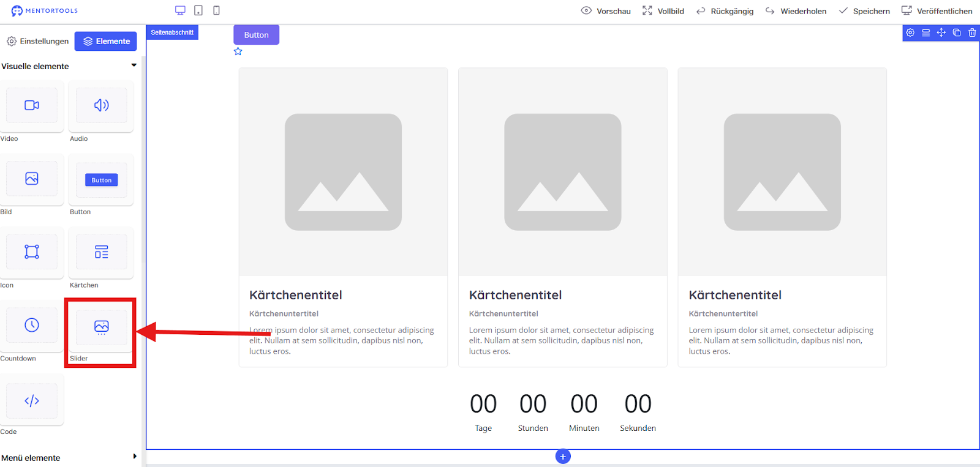
Task: Click the Minuten countdown digits
Action: point(584,404)
